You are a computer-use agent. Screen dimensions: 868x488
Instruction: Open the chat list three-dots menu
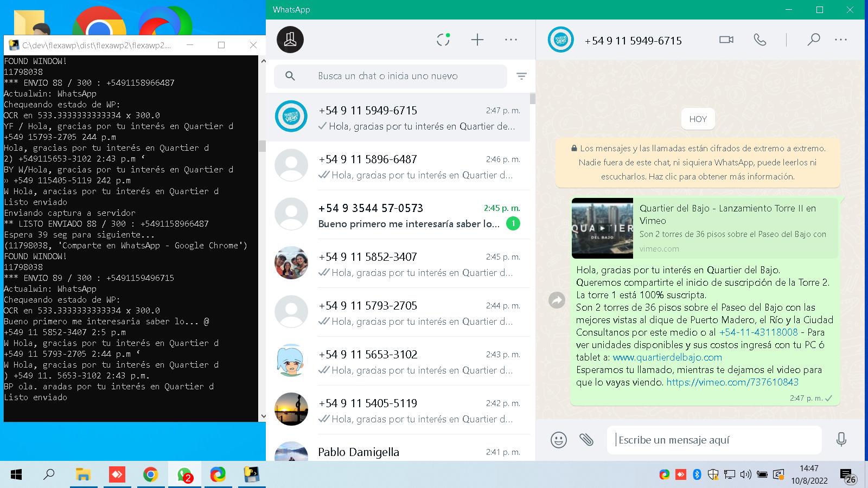(511, 40)
